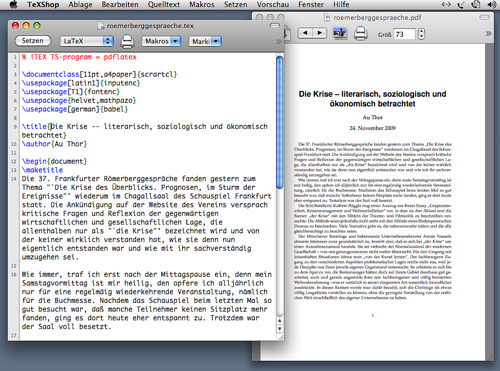This screenshot has height=371, width=500.
Task: Click the editor scroll up arrow
Action: click(280, 320)
